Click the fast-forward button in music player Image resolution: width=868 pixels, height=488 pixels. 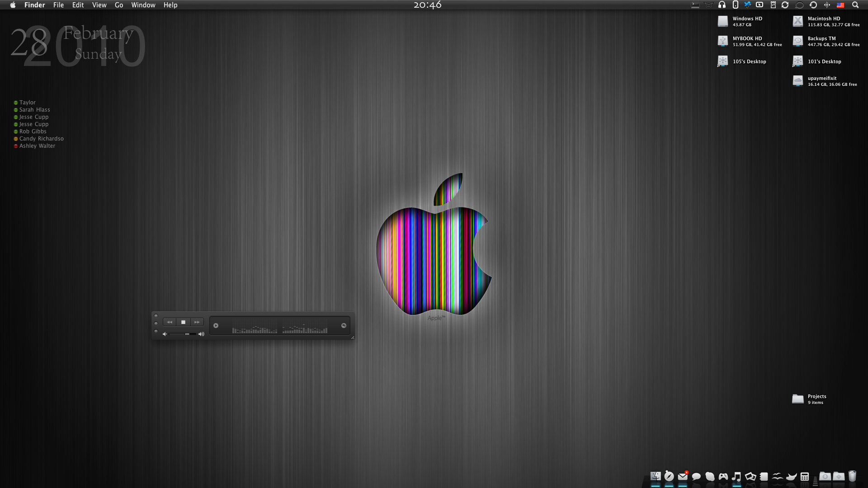(197, 322)
